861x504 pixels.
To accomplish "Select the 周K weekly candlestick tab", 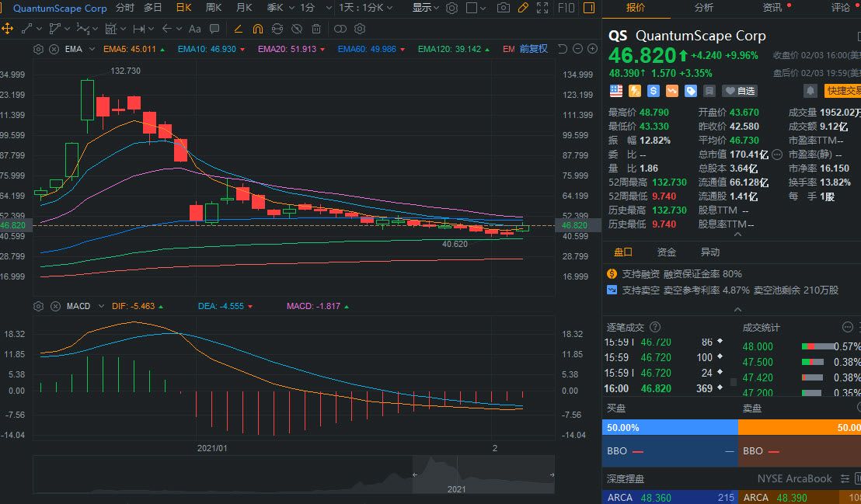I will click(x=214, y=8).
